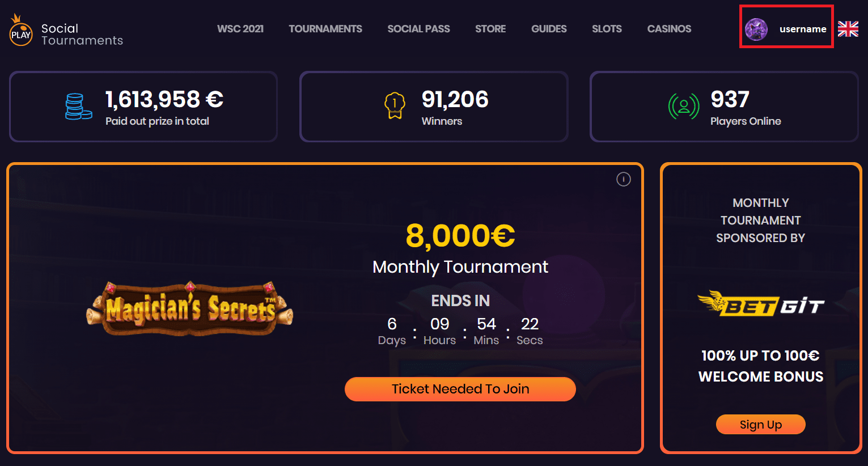Navigate to the Store

click(x=490, y=29)
